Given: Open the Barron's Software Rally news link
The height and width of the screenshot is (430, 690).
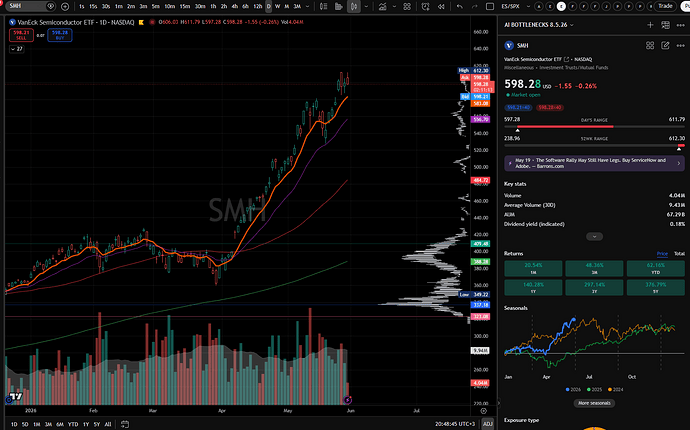Looking at the screenshot, I should (594, 163).
